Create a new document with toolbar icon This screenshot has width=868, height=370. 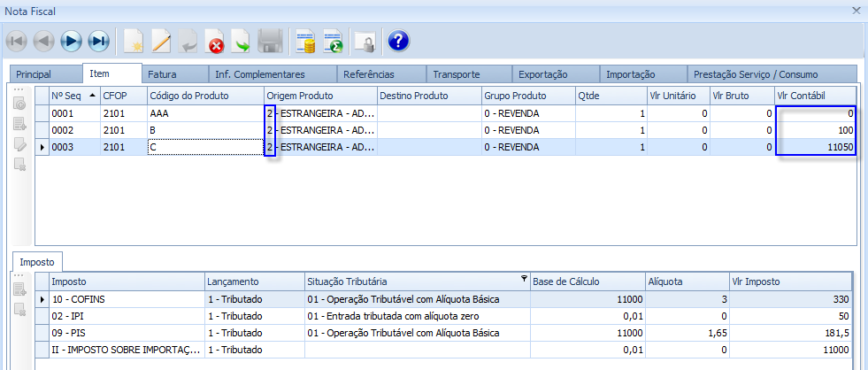point(134,41)
